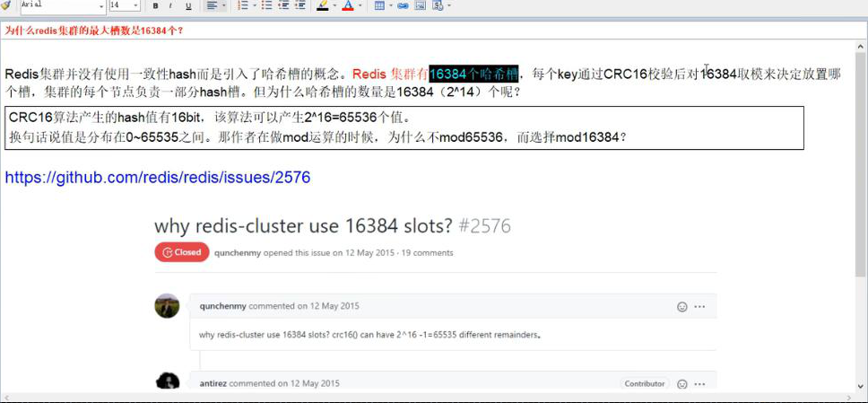
Task: Click the note title about redis 16384 slots
Action: click(x=94, y=31)
